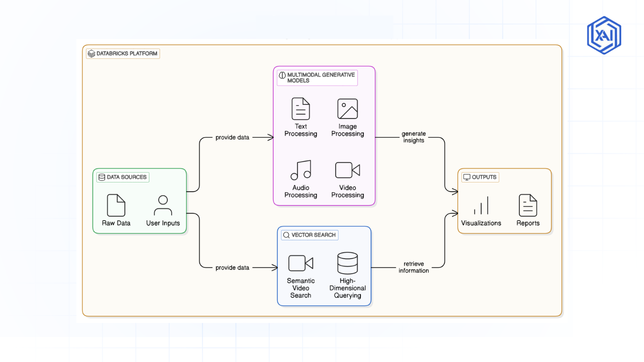Click the User Inputs person icon
Screen dimensions: 644x362
point(163,205)
